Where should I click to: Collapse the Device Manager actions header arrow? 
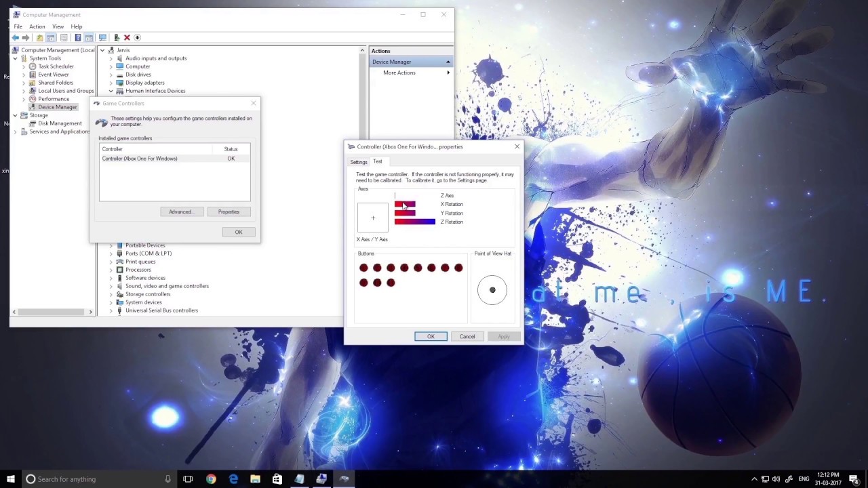pyautogui.click(x=448, y=62)
